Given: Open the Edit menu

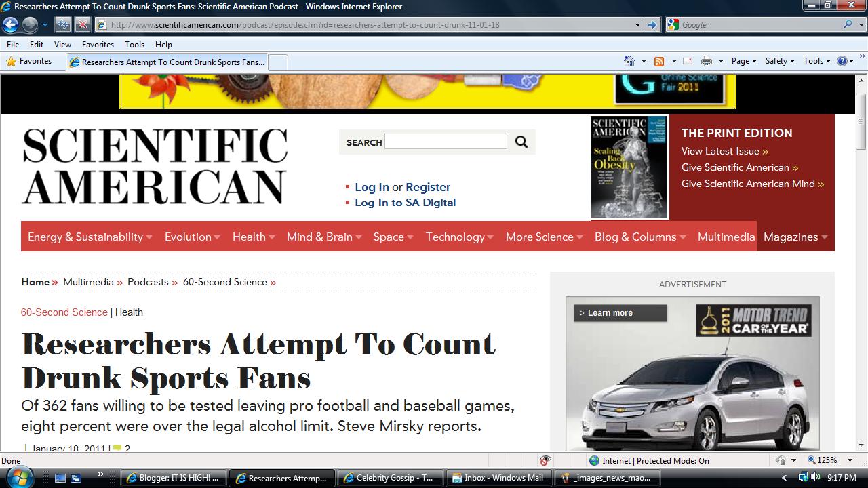Looking at the screenshot, I should [x=37, y=44].
